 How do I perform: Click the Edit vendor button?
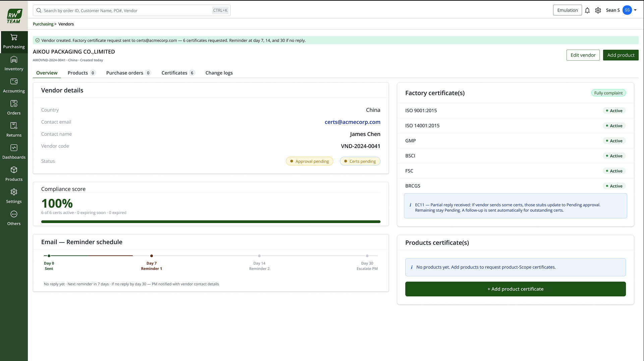coord(583,55)
